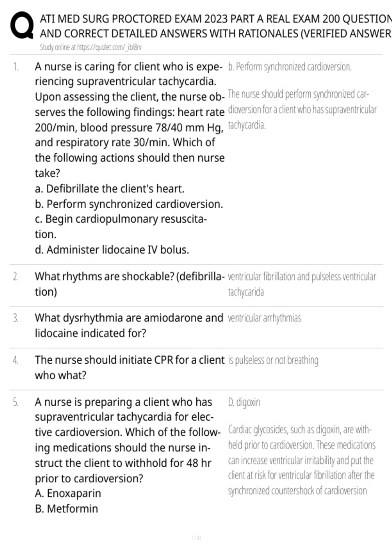This screenshot has height=556, width=392.
Task: Click option B. Metformin
Action: [x=66, y=509]
